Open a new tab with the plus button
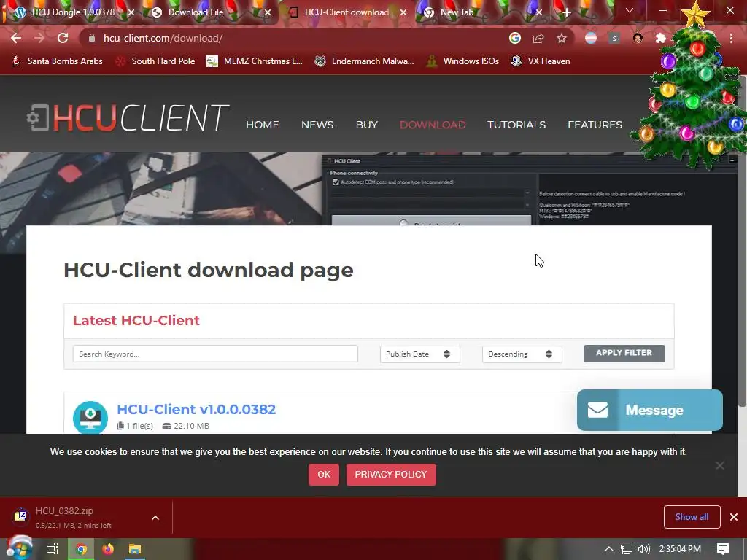Screen dimensions: 747x560 coord(566,12)
